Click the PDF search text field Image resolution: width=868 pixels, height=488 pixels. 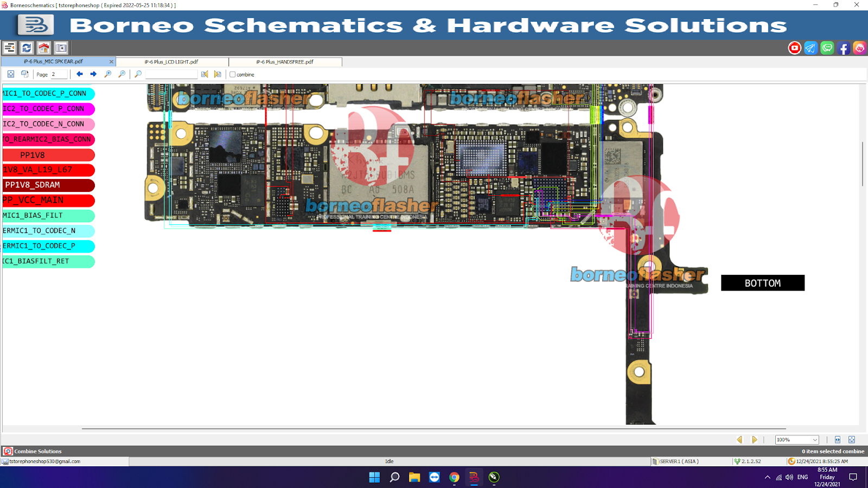coord(171,74)
